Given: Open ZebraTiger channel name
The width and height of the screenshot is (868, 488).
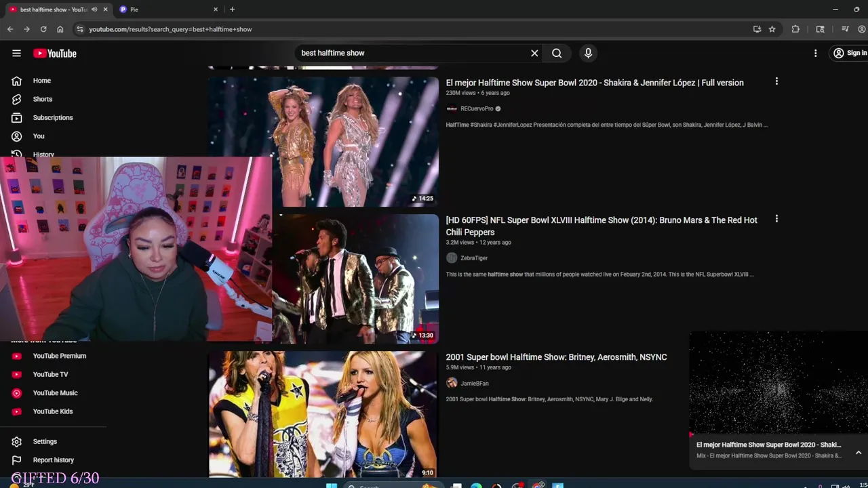Looking at the screenshot, I should tap(474, 258).
